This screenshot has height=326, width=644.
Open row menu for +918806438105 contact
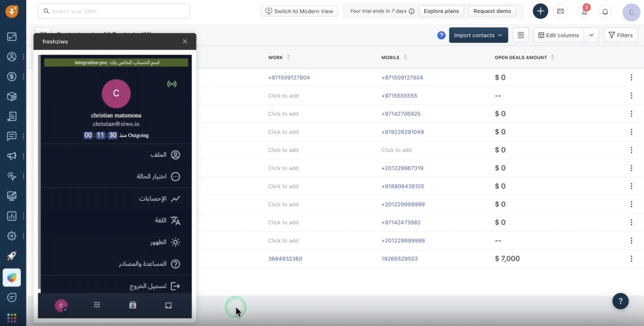click(631, 186)
